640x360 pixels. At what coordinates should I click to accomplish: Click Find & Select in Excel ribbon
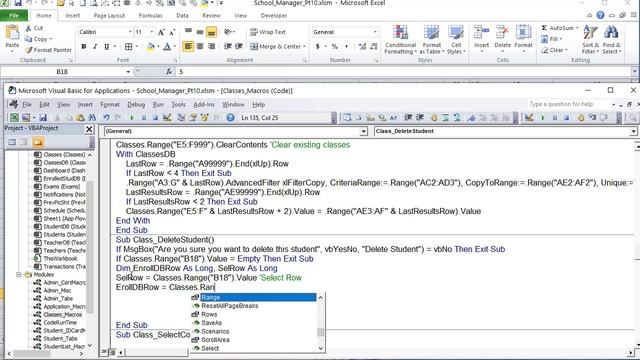[x=611, y=40]
